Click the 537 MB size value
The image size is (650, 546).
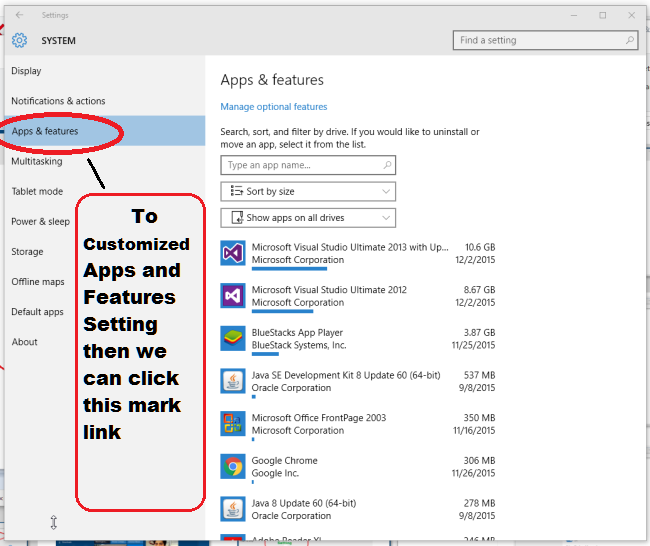pyautogui.click(x=480, y=375)
